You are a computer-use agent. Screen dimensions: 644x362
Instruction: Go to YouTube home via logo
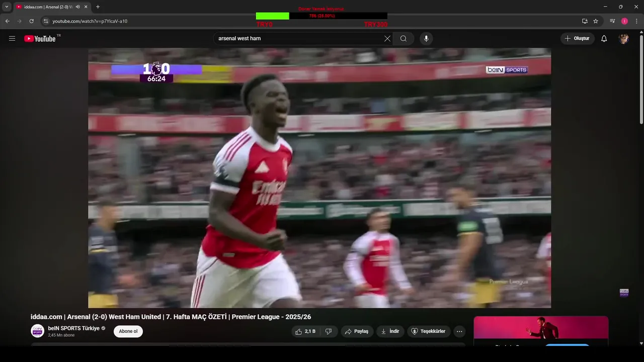pyautogui.click(x=40, y=39)
